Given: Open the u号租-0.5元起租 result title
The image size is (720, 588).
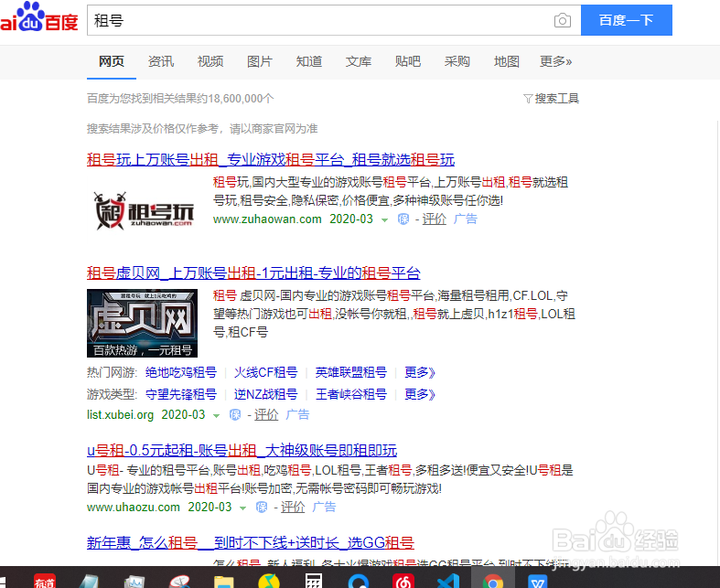Looking at the screenshot, I should point(242,450).
